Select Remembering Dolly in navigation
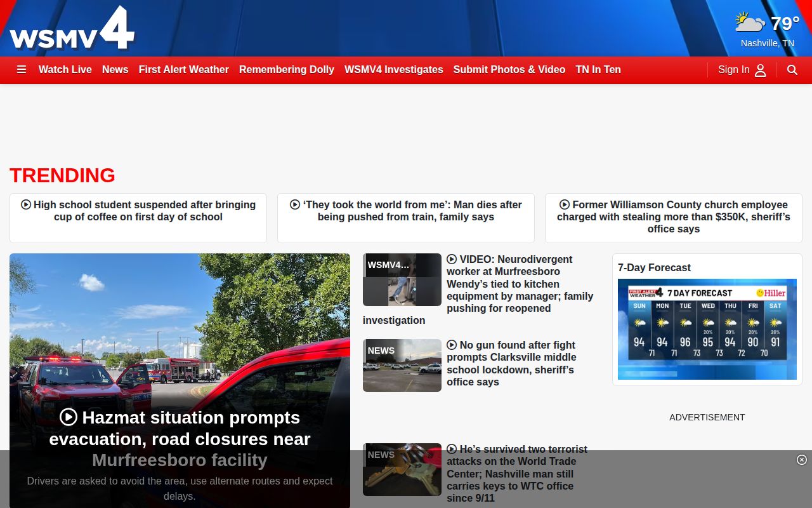 [x=287, y=70]
